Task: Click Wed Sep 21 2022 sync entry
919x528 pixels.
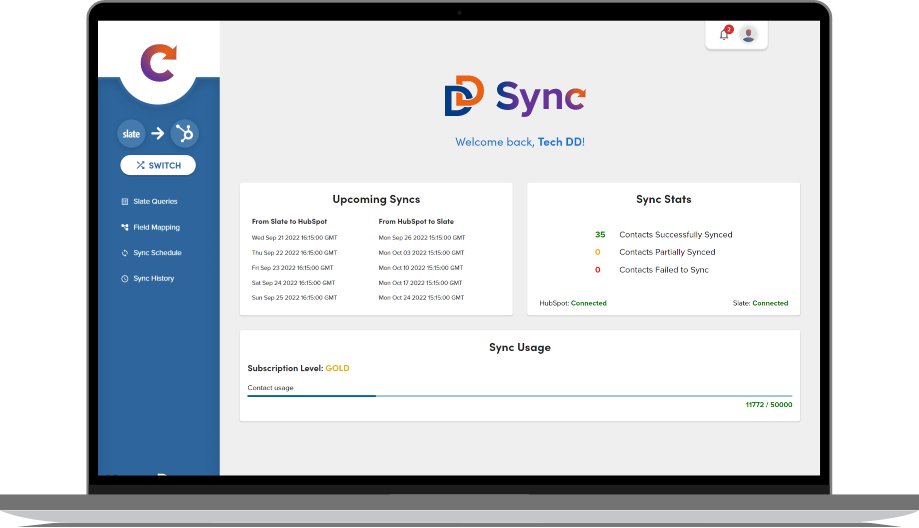Action: click(294, 238)
